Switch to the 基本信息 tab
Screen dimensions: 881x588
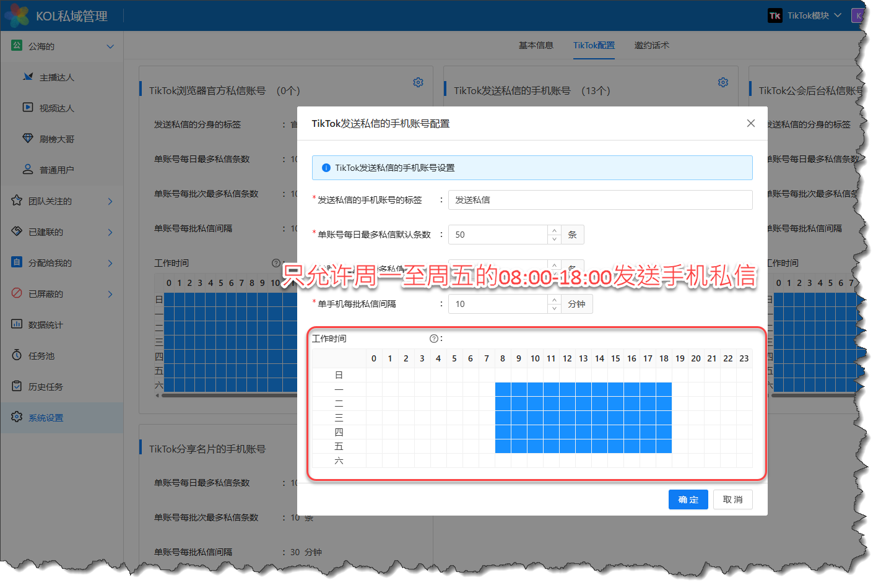click(536, 45)
